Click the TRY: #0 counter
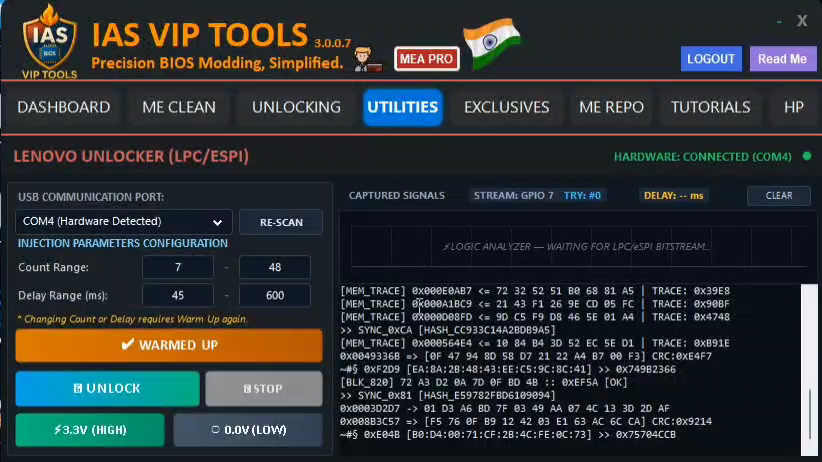822x462 pixels. click(x=582, y=196)
